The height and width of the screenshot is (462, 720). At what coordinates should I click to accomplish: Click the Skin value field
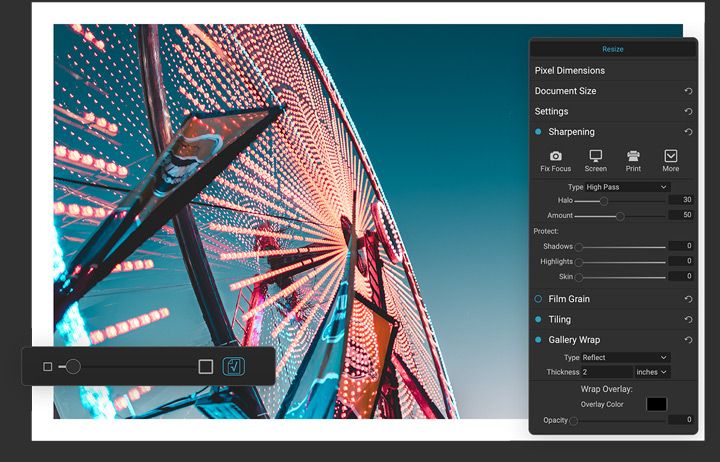click(x=681, y=276)
